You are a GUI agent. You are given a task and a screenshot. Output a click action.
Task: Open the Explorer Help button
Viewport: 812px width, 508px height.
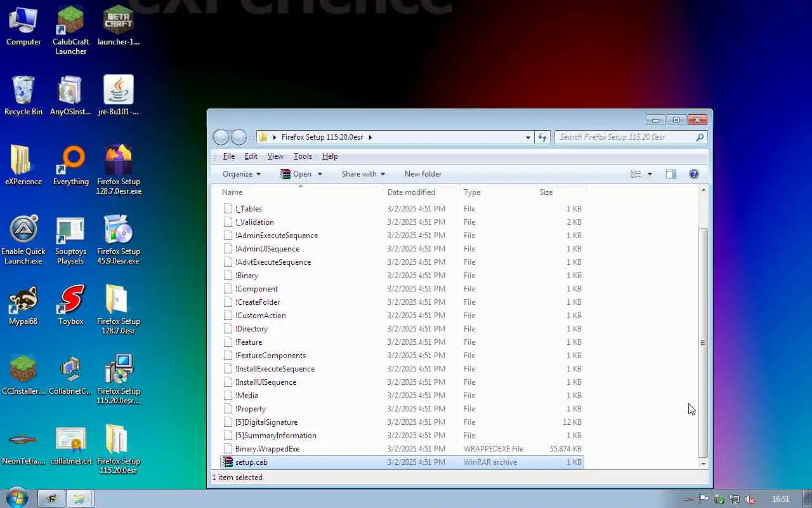693,174
